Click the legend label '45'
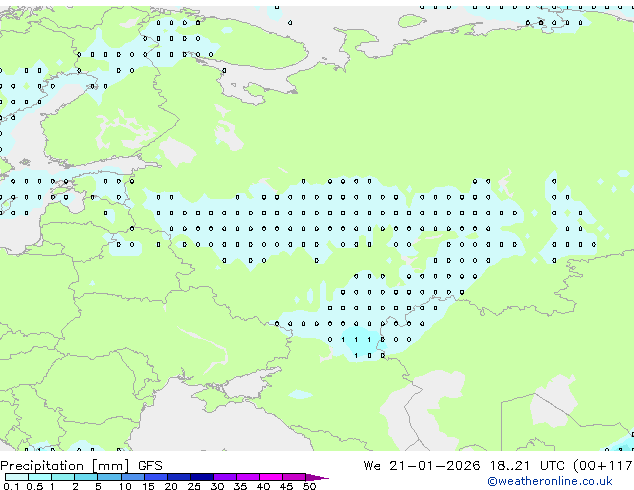Image resolution: width=634 pixels, height=490 pixels. [x=286, y=486]
